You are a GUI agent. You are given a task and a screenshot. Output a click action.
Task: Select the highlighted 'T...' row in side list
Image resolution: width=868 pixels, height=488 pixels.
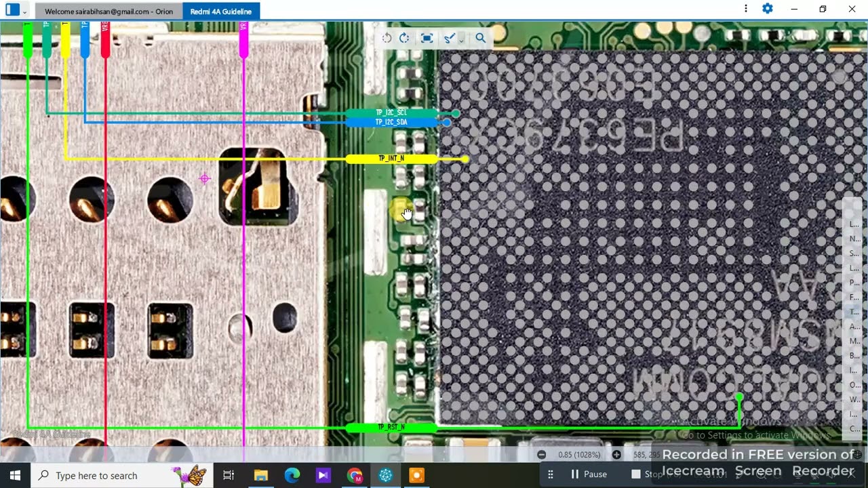854,312
